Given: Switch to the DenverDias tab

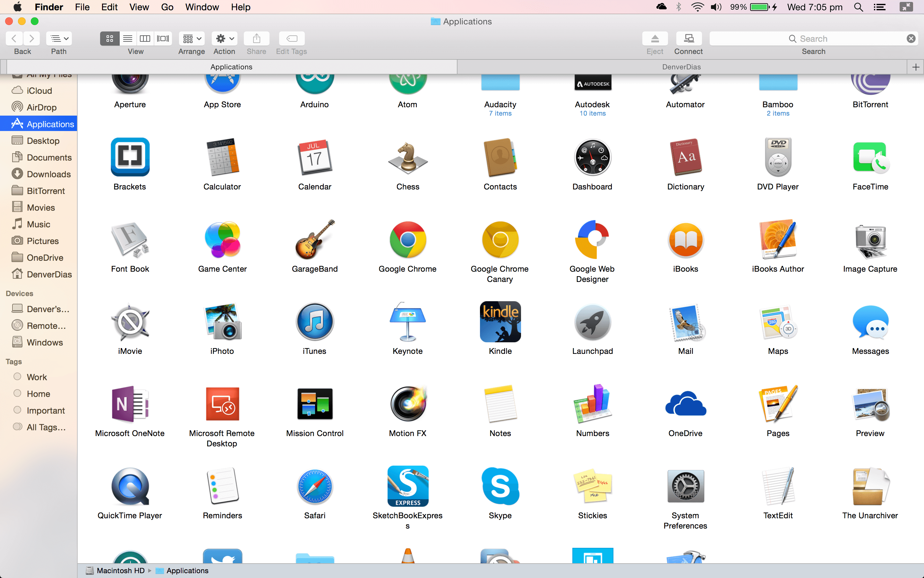Looking at the screenshot, I should 681,67.
